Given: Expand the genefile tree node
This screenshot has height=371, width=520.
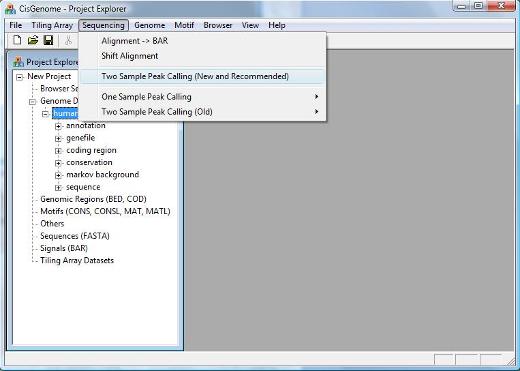Looking at the screenshot, I should (58, 138).
